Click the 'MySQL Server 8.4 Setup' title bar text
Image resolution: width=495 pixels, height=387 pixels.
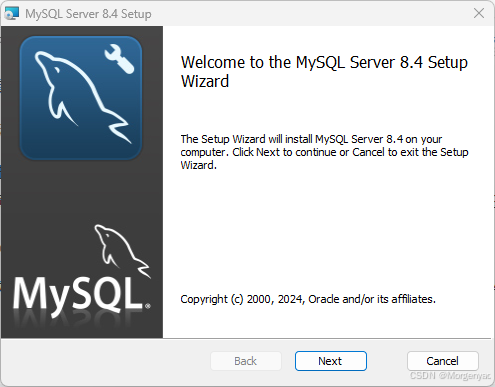click(x=88, y=14)
